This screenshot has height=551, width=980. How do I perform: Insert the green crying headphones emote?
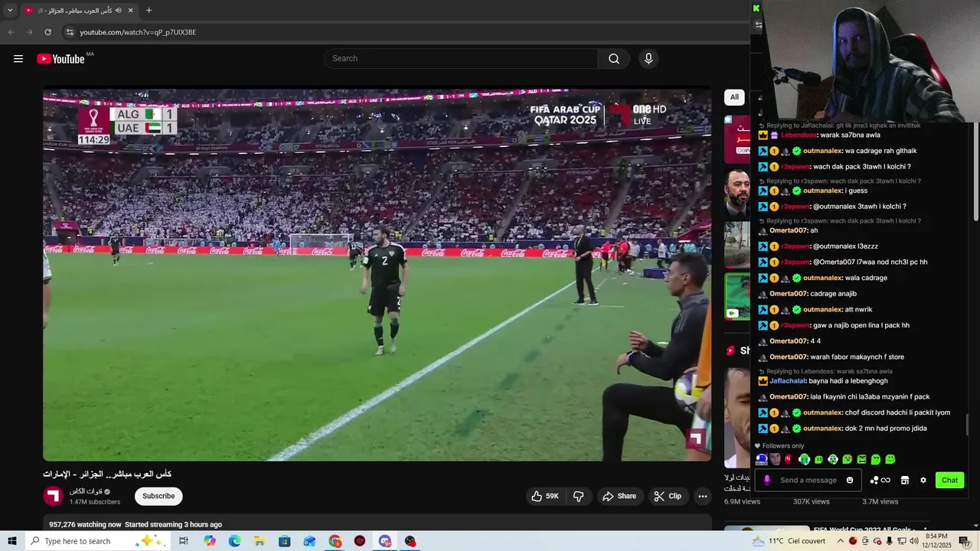[x=804, y=460]
